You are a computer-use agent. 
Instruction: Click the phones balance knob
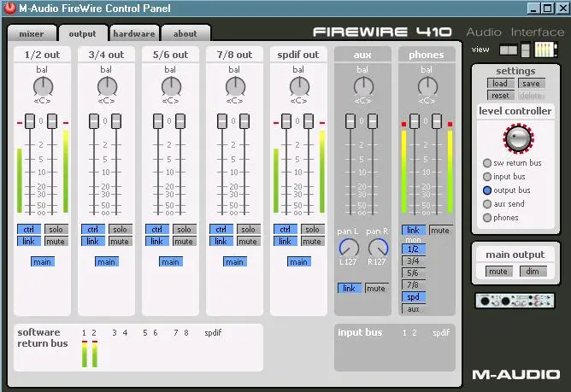[427, 87]
